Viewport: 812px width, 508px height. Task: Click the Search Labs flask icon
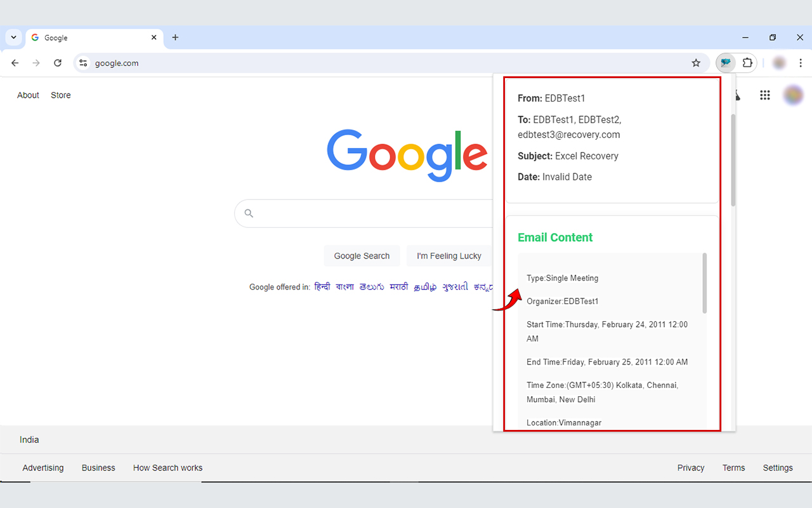(x=737, y=95)
